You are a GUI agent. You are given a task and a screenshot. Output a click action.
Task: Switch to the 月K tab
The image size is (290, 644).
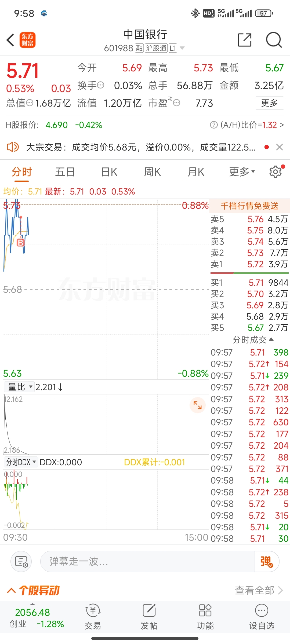(x=196, y=172)
